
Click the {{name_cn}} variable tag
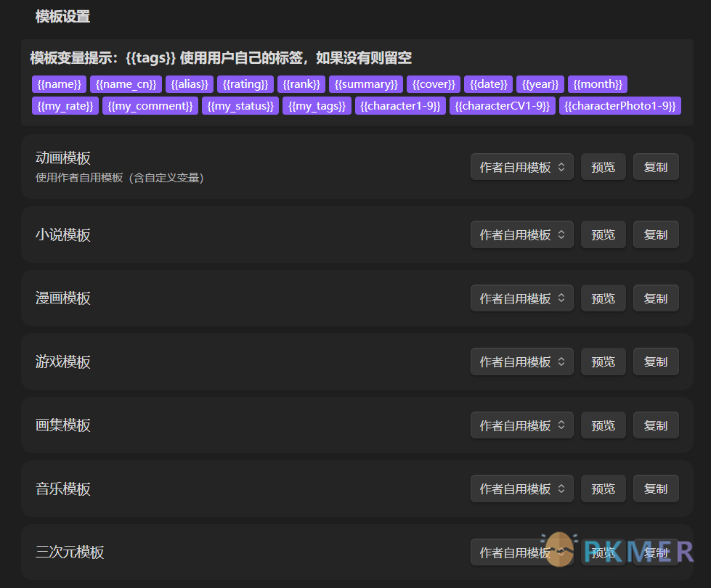pos(126,84)
